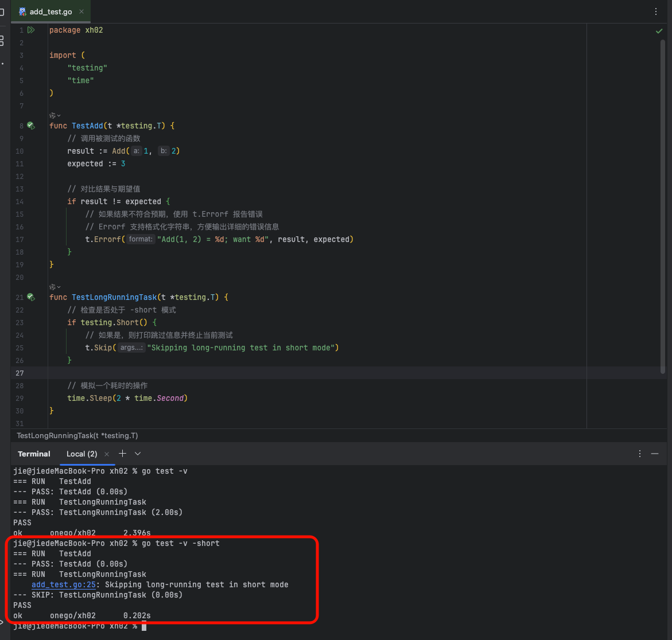Switch to the Local (2) terminal tab
The height and width of the screenshot is (640, 672).
pyautogui.click(x=81, y=454)
